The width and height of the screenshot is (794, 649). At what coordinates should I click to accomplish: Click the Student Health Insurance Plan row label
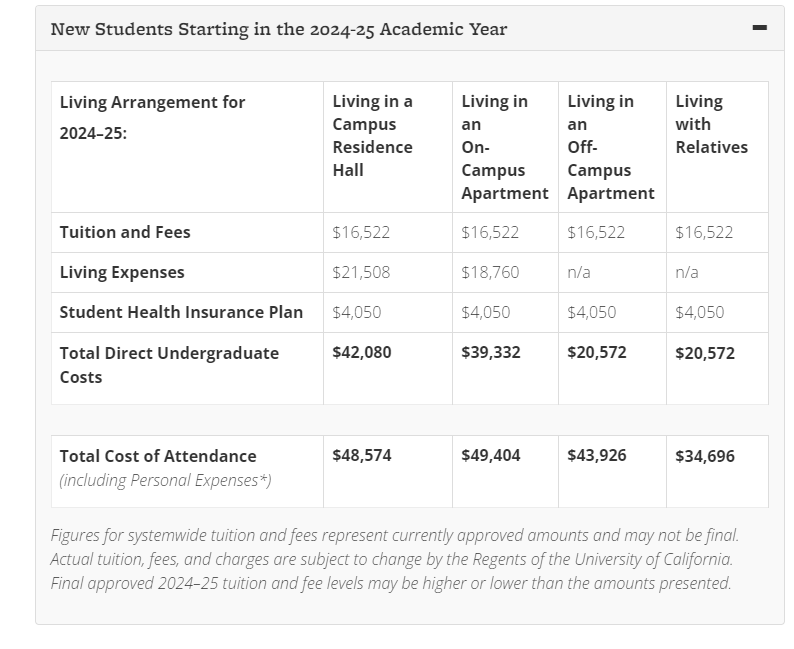point(181,312)
